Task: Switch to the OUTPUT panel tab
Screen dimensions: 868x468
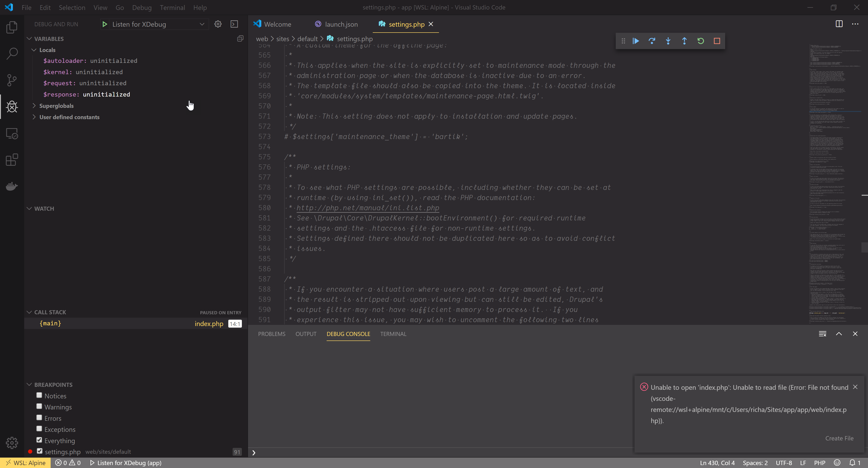Action: tap(306, 334)
